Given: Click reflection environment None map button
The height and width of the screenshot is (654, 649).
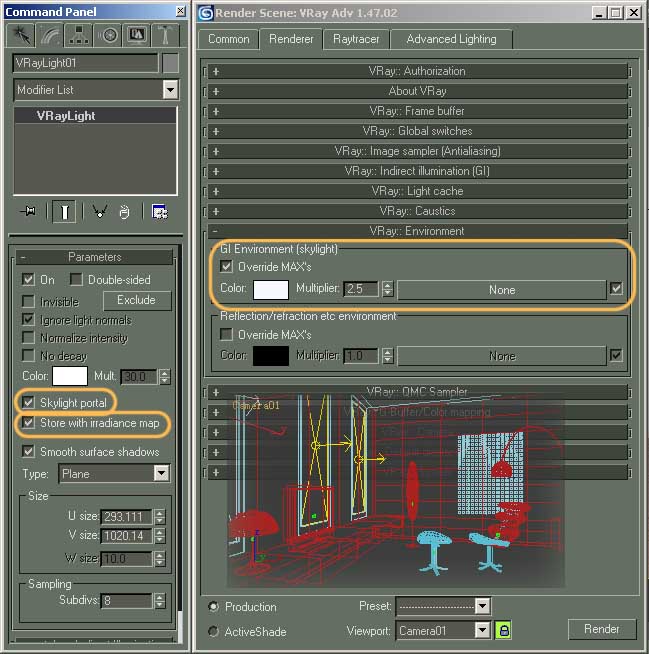Looking at the screenshot, I should [502, 356].
